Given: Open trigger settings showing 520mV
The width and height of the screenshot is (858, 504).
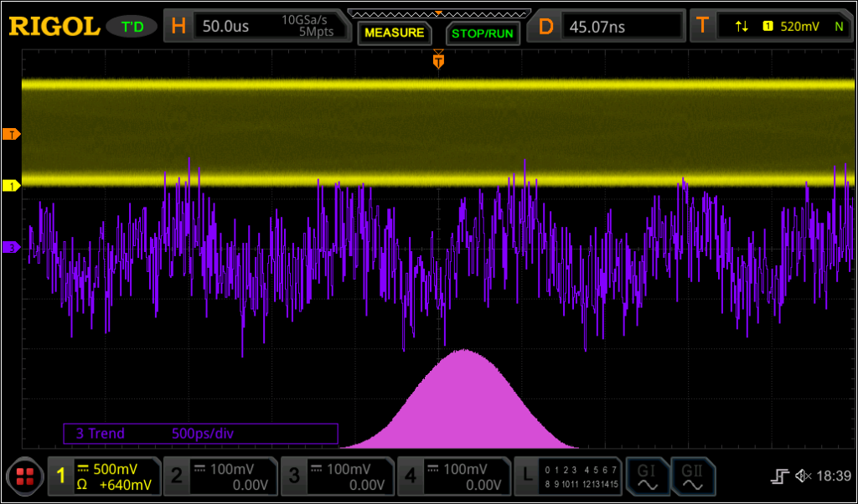Looking at the screenshot, I should [x=773, y=26].
